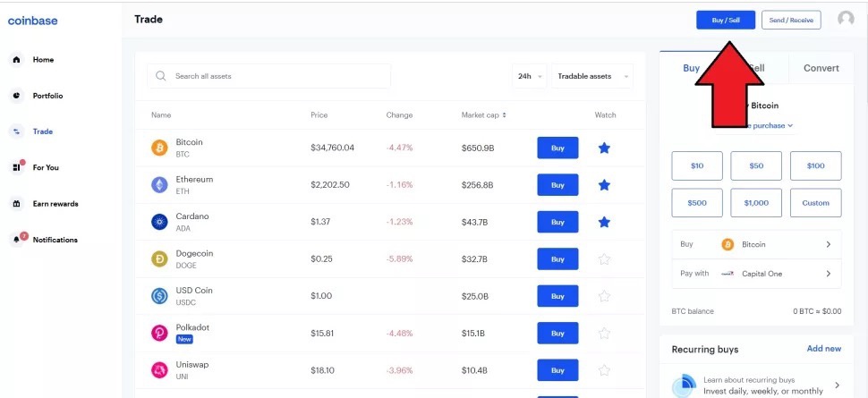Click the Dogecoin coin icon
Image resolution: width=868 pixels, height=398 pixels.
(159, 259)
